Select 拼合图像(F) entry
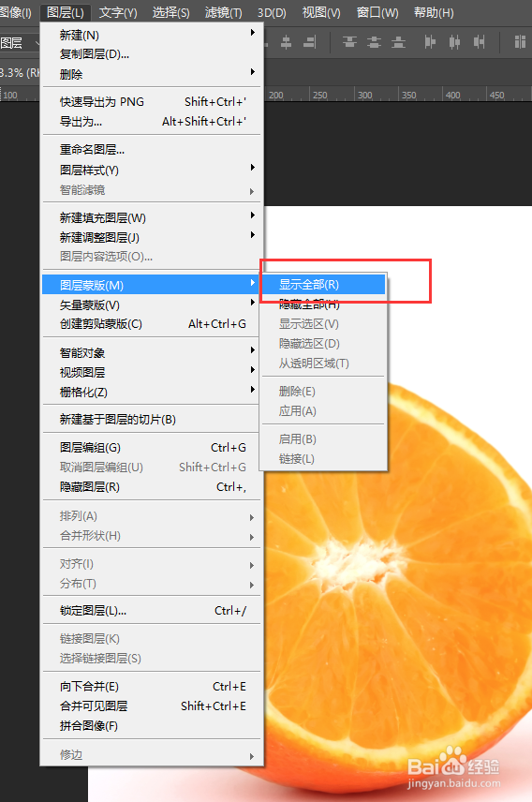 pyautogui.click(x=152, y=726)
